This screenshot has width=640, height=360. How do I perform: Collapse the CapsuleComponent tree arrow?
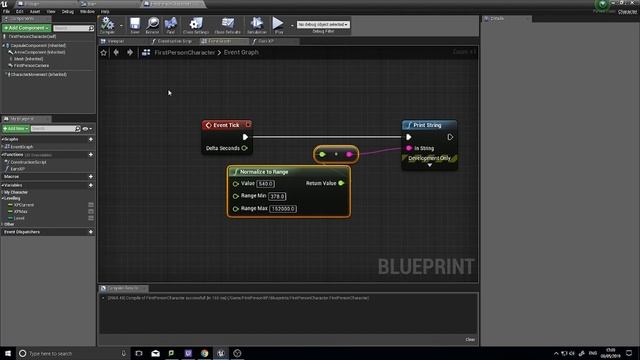[x=3, y=45]
